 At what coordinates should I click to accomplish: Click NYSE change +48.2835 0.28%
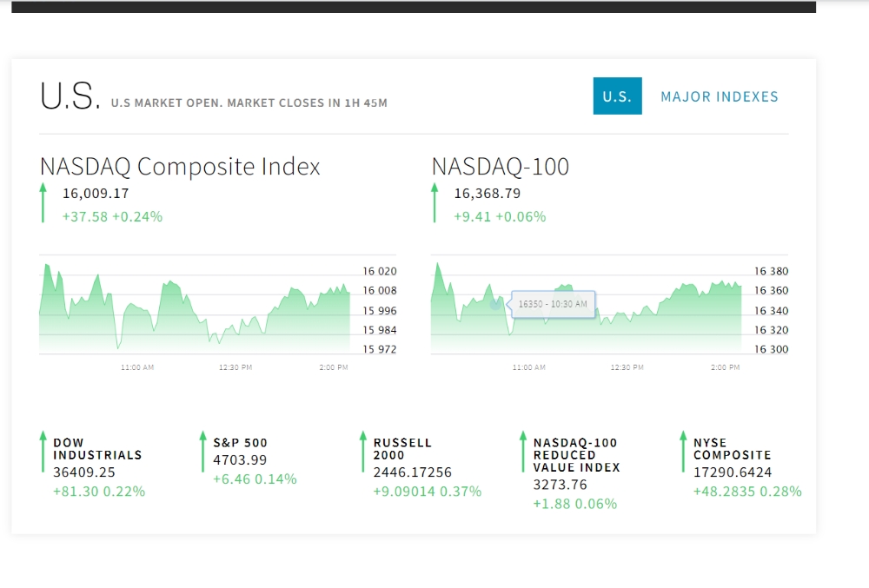[747, 492]
